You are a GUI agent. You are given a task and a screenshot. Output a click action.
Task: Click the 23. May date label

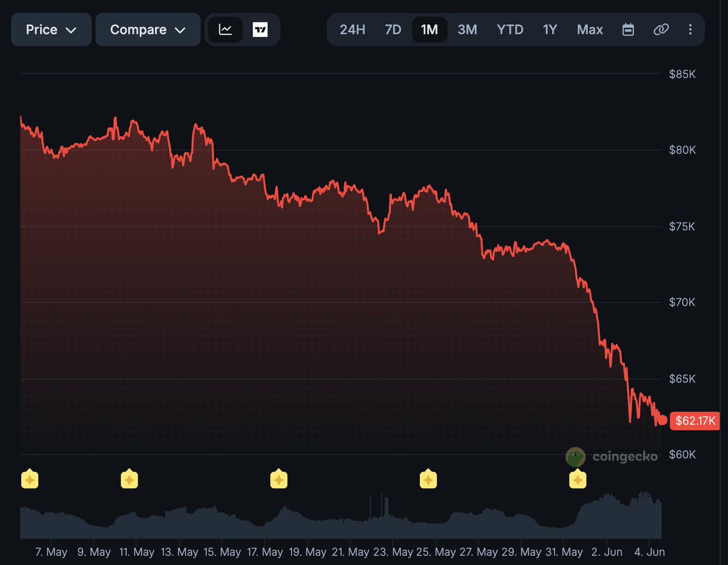(x=393, y=552)
